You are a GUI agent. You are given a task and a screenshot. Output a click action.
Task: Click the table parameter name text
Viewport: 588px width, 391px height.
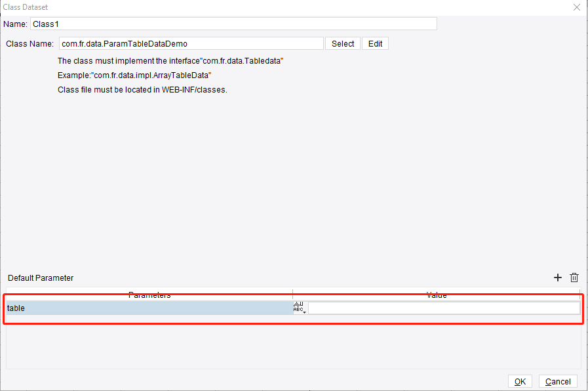pos(16,308)
